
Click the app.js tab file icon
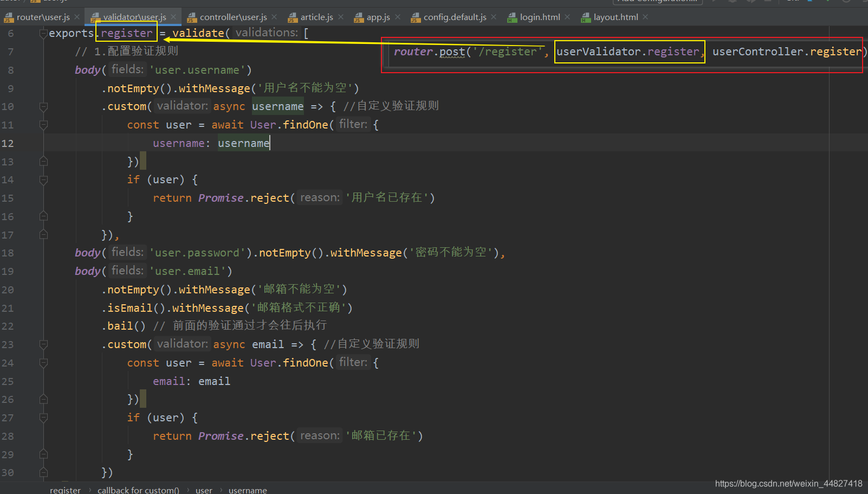click(359, 18)
